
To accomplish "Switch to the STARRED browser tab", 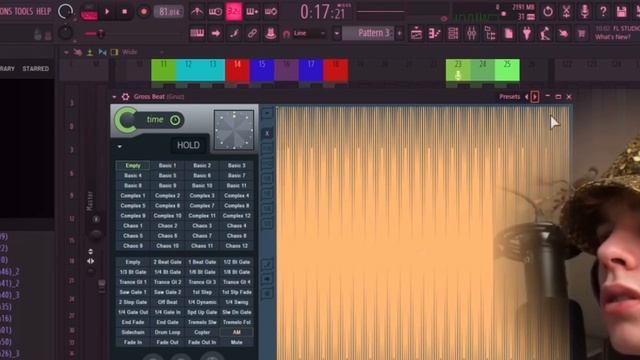I will 36,69.
